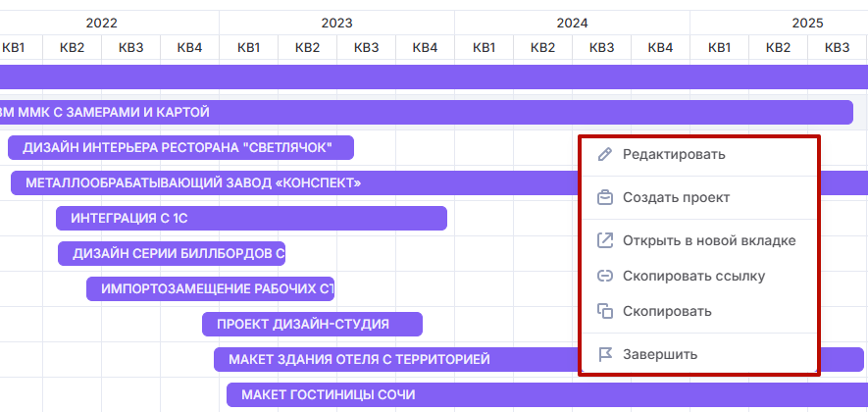Select the Импортозамещение рабочих timeline bar

tap(211, 288)
